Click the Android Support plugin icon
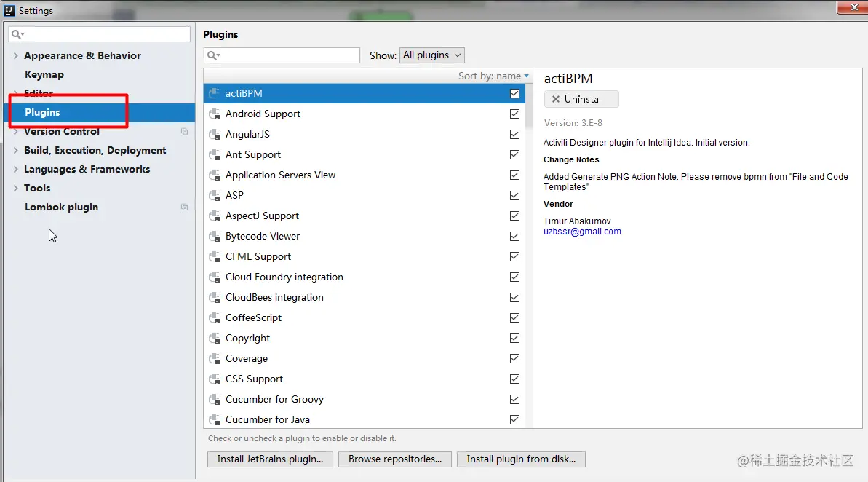Screen dimensions: 868x482 214,114
